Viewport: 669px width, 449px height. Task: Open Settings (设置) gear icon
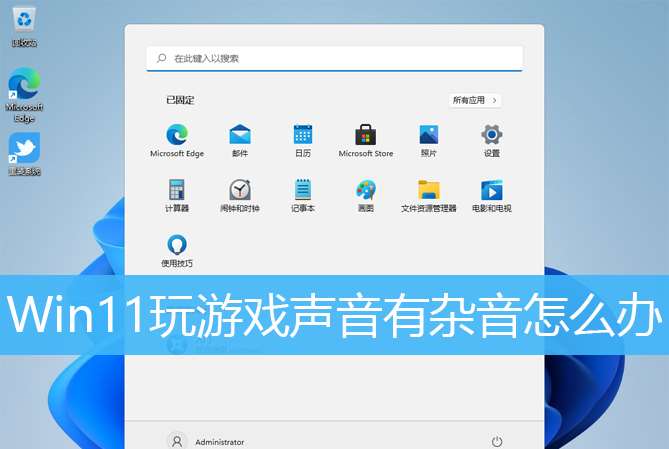point(492,140)
